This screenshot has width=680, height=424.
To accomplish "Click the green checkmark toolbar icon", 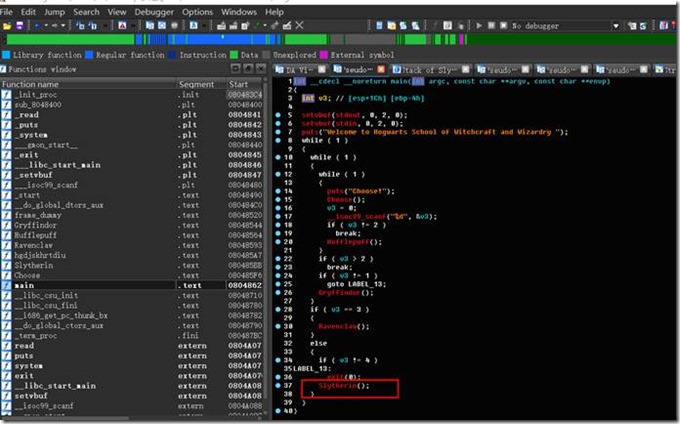I will (257, 26).
